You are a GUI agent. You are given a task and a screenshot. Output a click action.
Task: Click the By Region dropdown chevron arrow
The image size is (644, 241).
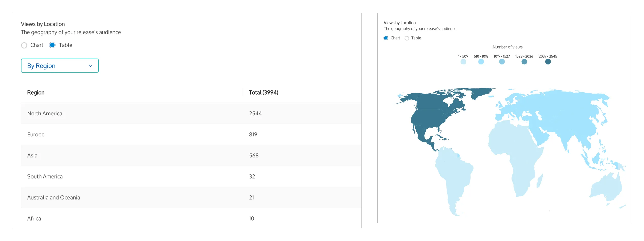(x=90, y=66)
